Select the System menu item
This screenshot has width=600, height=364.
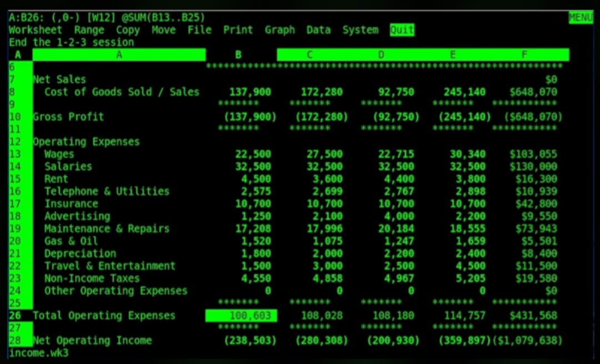pyautogui.click(x=360, y=30)
